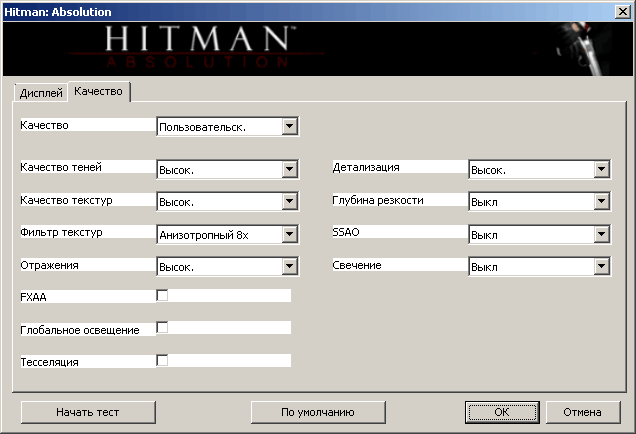This screenshot has width=636, height=434.
Task: Click the Детализация label text
Action: (x=366, y=167)
